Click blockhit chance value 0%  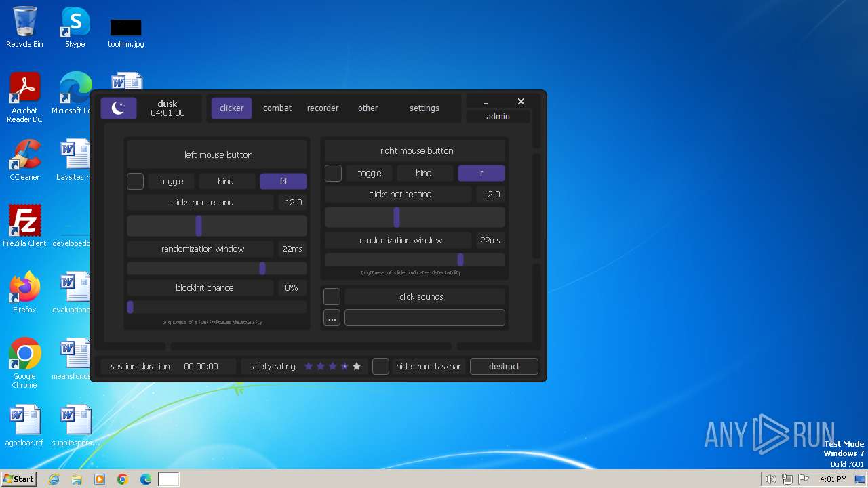pos(292,287)
